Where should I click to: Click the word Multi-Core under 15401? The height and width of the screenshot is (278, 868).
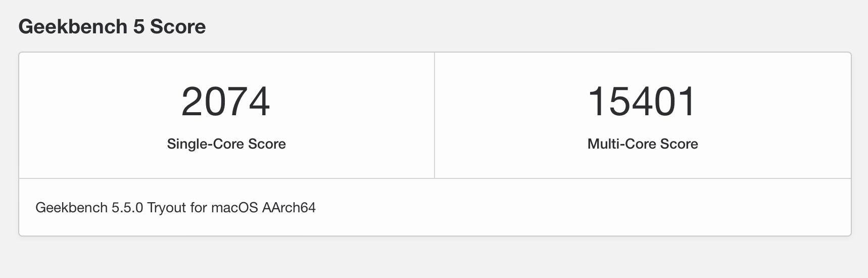[621, 144]
